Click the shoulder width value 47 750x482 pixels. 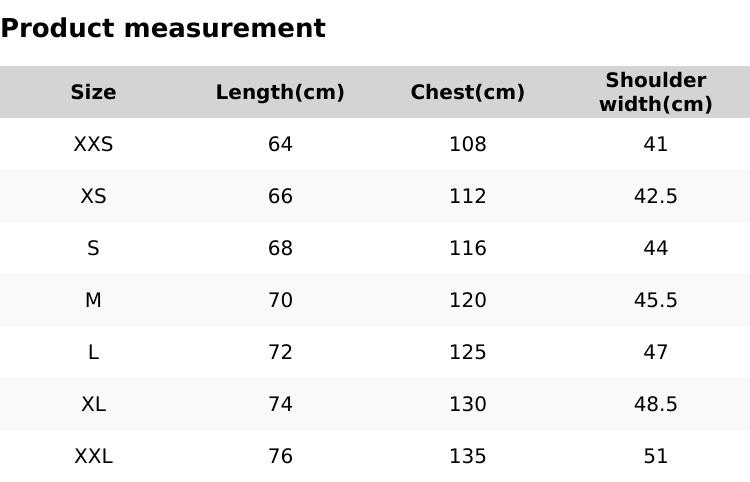pos(655,352)
